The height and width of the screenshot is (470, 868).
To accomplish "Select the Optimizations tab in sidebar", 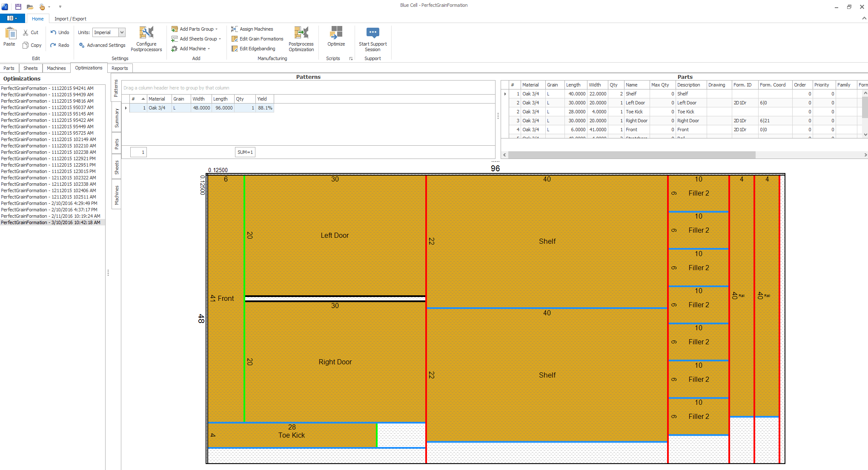I will tap(89, 68).
